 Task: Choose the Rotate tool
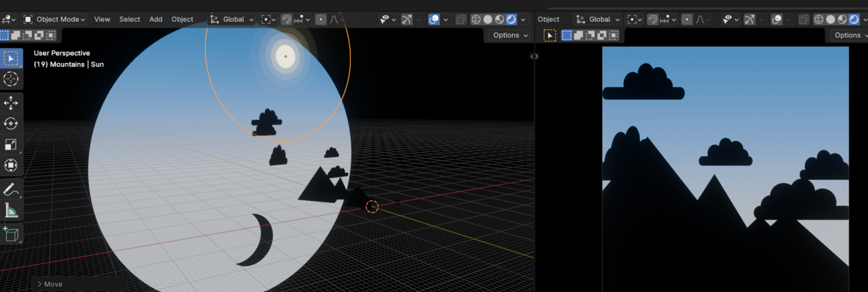click(11, 124)
